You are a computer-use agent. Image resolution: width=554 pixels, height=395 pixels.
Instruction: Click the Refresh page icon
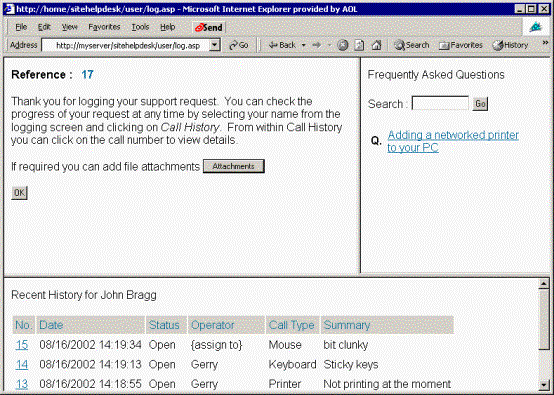click(359, 45)
